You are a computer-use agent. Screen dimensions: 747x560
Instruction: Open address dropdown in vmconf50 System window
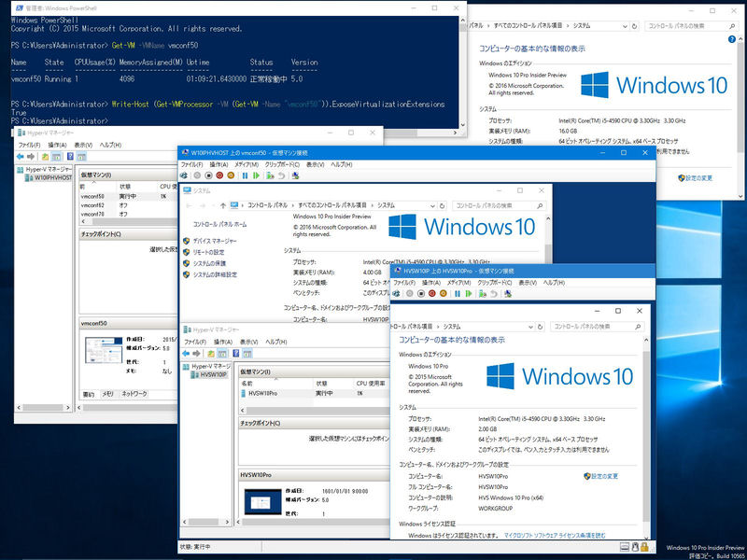pyautogui.click(x=432, y=205)
